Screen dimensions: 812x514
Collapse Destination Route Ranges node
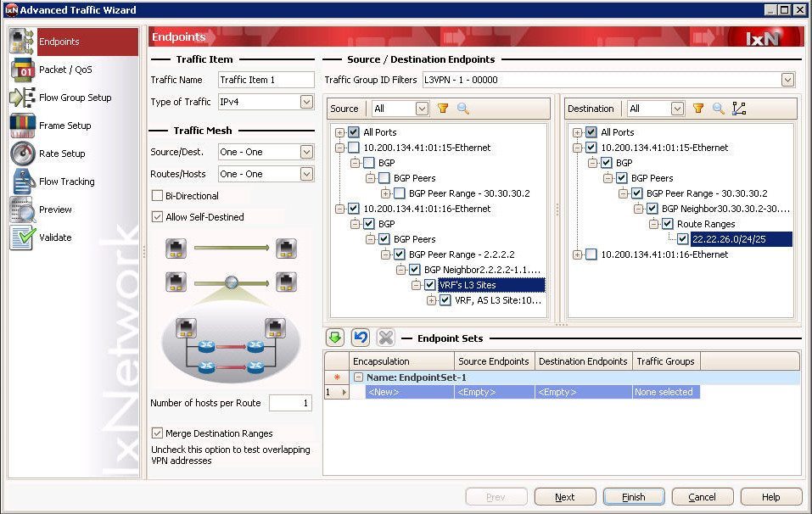[x=653, y=224]
